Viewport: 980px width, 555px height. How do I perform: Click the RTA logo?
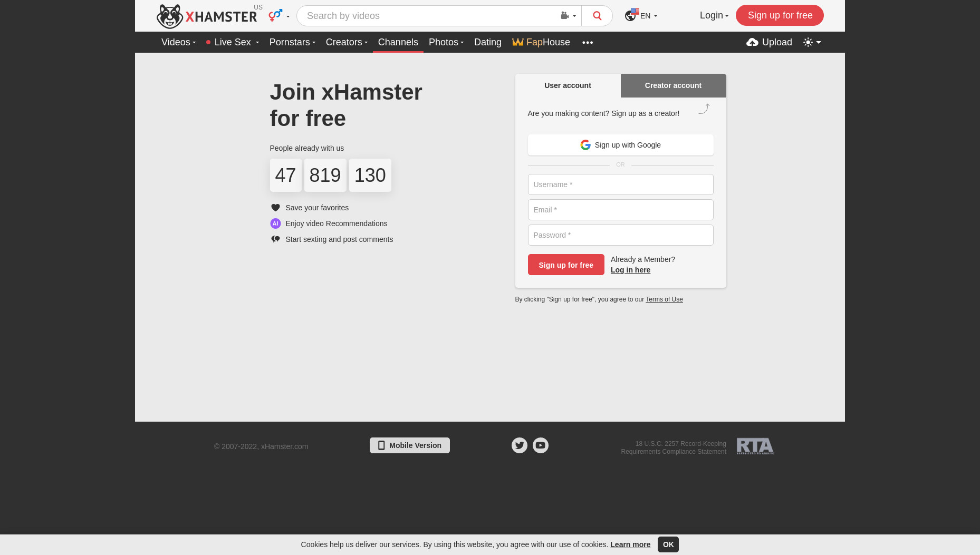click(x=755, y=446)
